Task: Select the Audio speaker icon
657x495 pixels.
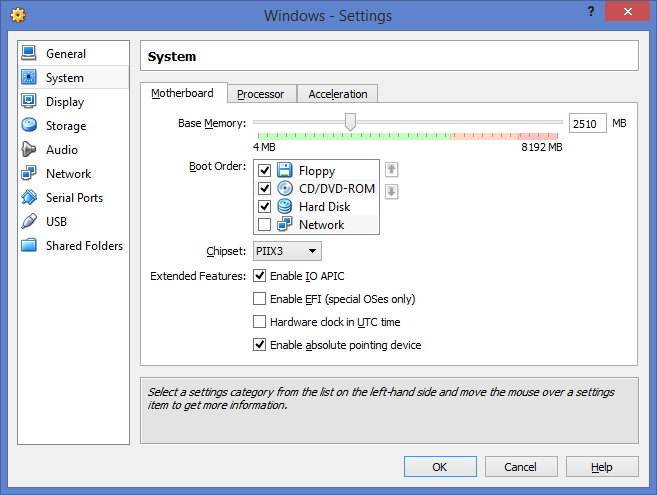Action: coord(29,149)
